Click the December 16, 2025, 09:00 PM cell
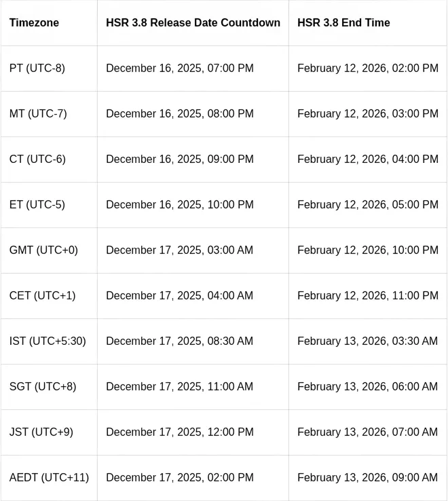Image resolution: width=448 pixels, height=501 pixels. click(x=180, y=160)
